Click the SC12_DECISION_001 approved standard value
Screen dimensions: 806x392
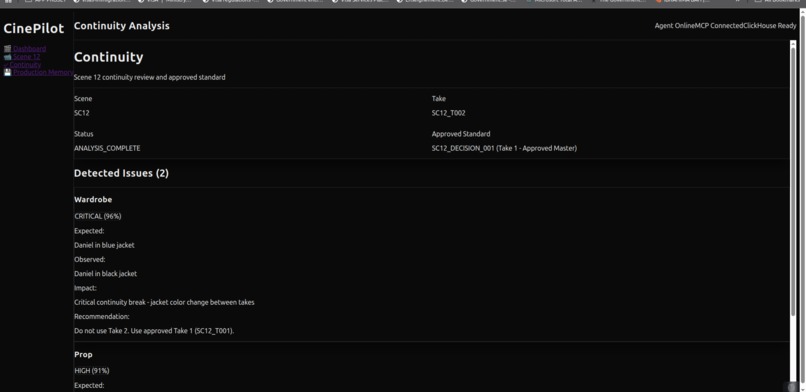pyautogui.click(x=504, y=148)
